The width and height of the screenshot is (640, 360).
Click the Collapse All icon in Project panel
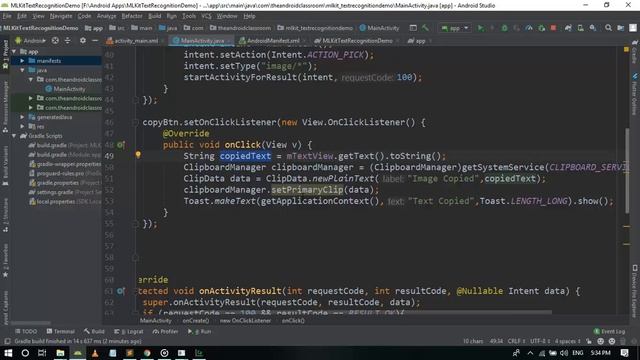click(68, 41)
